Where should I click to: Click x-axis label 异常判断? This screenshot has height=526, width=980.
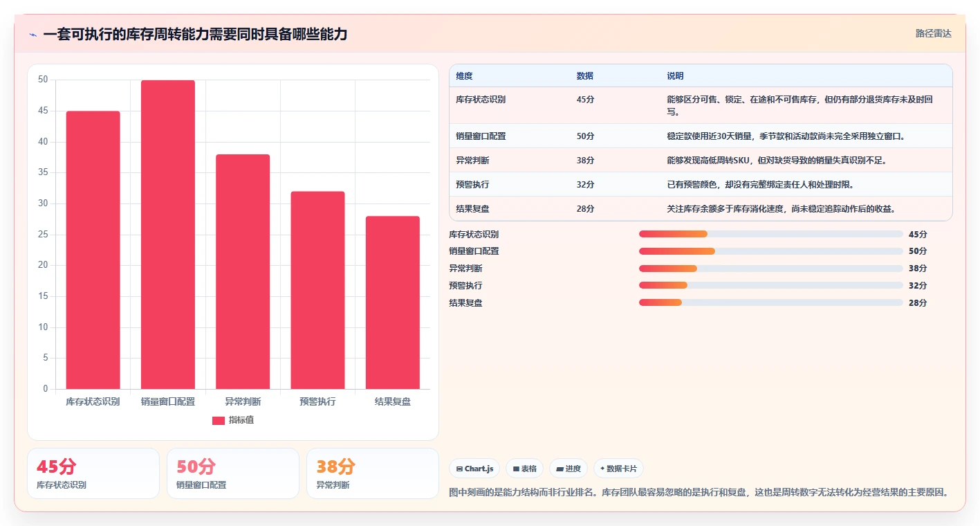(x=243, y=401)
